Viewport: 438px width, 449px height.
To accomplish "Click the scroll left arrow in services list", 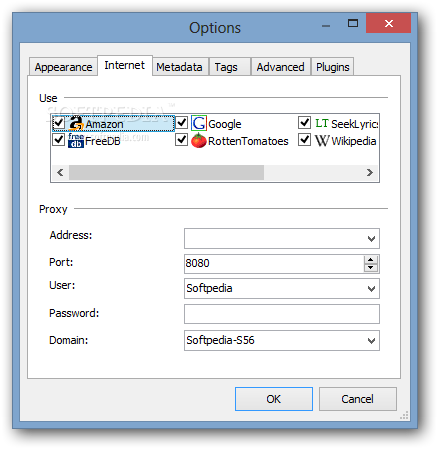I will pyautogui.click(x=60, y=173).
